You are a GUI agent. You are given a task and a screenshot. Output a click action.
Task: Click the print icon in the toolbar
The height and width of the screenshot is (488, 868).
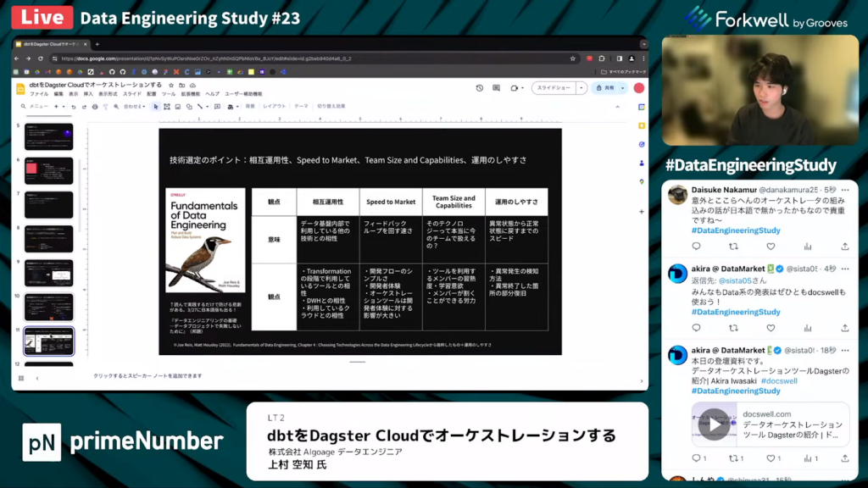(x=95, y=107)
